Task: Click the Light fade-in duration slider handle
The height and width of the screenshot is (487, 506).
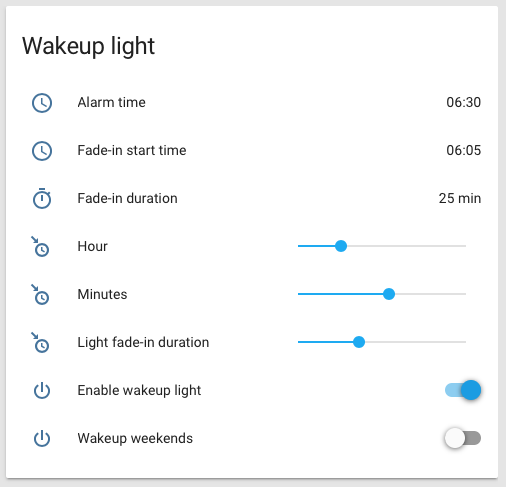Action: click(359, 342)
